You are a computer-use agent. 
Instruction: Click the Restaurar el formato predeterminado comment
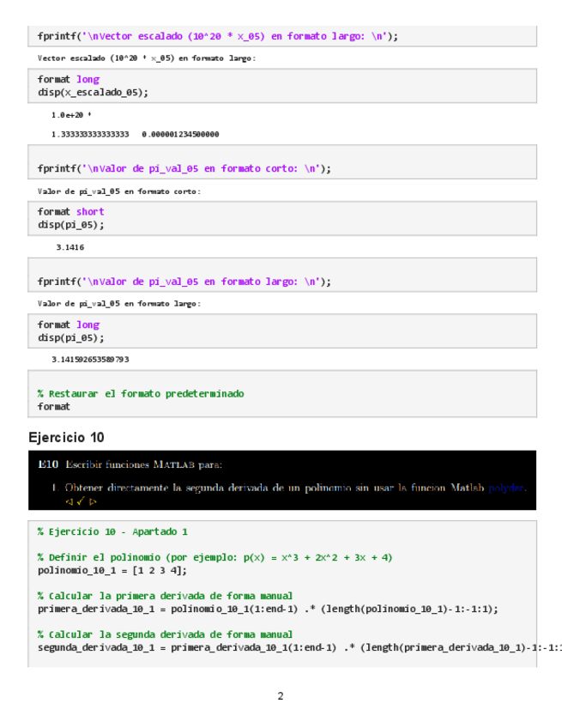tap(141, 393)
